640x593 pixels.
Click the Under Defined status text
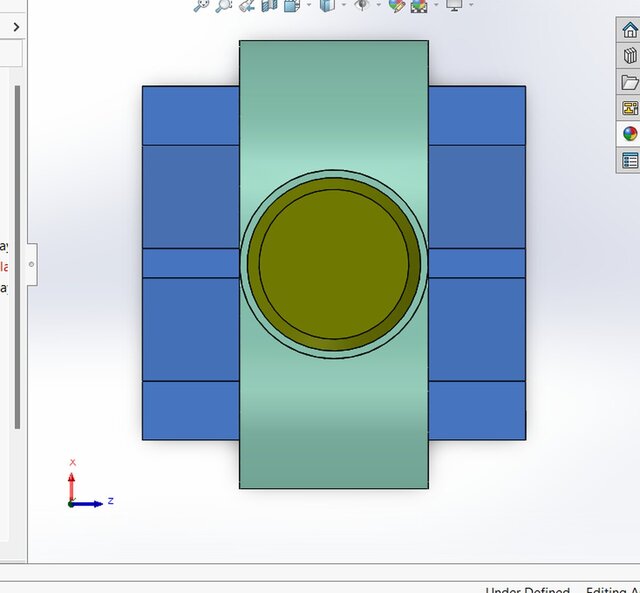tap(527, 590)
